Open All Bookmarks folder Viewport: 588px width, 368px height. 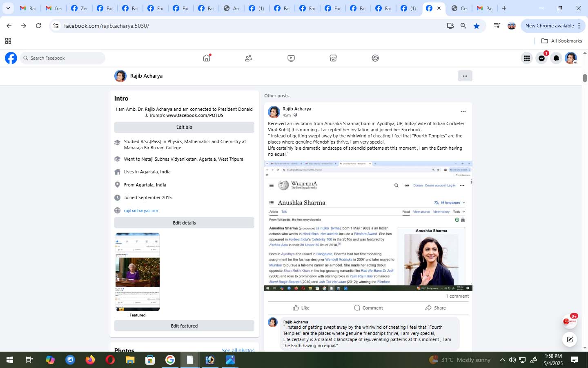coord(561,41)
